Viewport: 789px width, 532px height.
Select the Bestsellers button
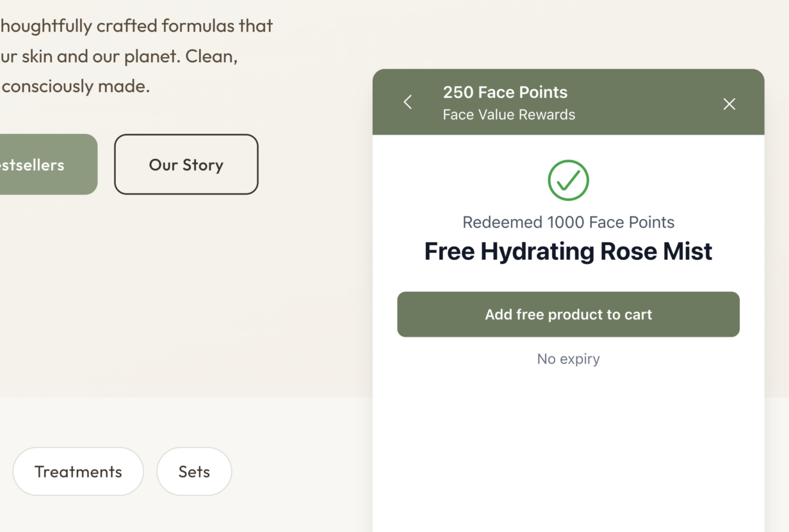click(x=38, y=165)
